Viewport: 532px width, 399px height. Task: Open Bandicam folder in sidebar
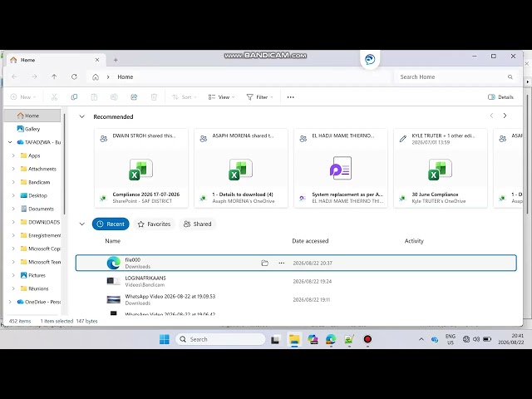(39, 182)
